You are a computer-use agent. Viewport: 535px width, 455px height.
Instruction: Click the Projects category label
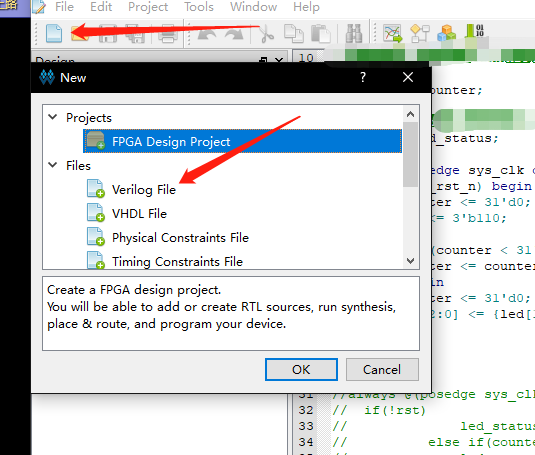point(89,118)
